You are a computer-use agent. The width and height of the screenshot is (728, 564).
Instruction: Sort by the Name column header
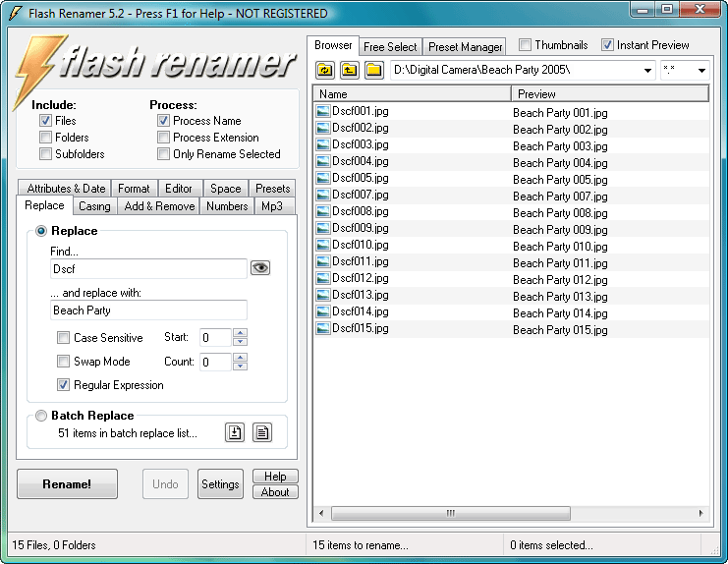[x=413, y=93]
